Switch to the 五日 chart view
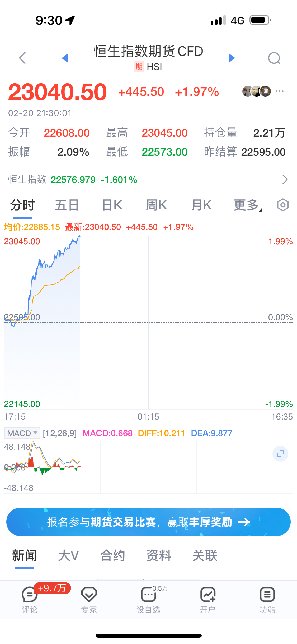 coord(67,205)
